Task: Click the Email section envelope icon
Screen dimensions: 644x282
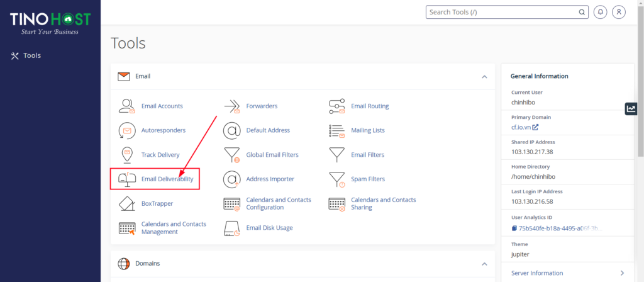Action: point(124,76)
